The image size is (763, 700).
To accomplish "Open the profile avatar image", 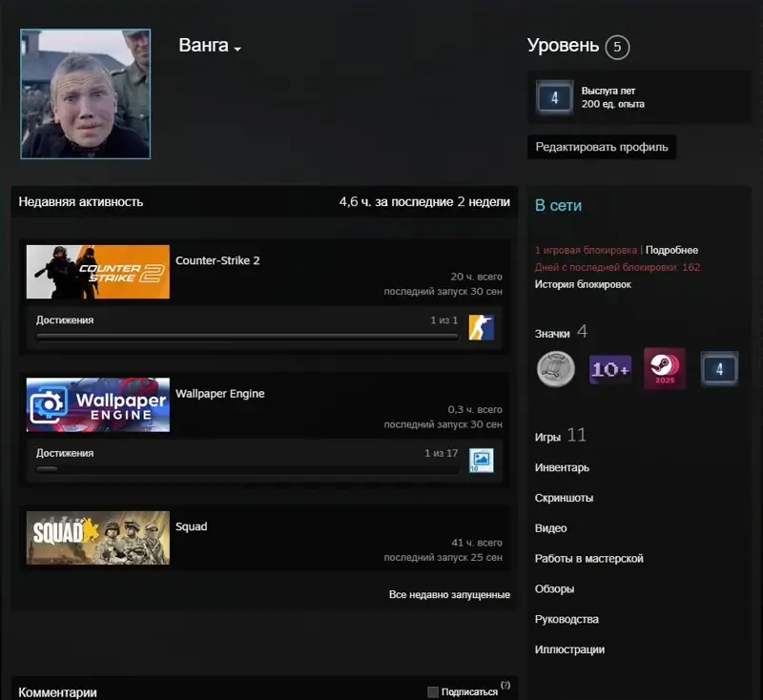I will pyautogui.click(x=86, y=93).
